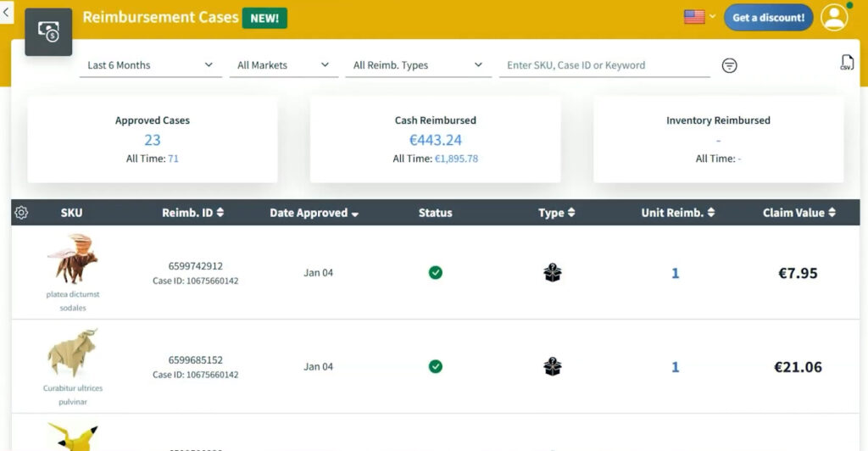The image size is (868, 451).
Task: Sort by Date Approved column
Action: coord(314,213)
